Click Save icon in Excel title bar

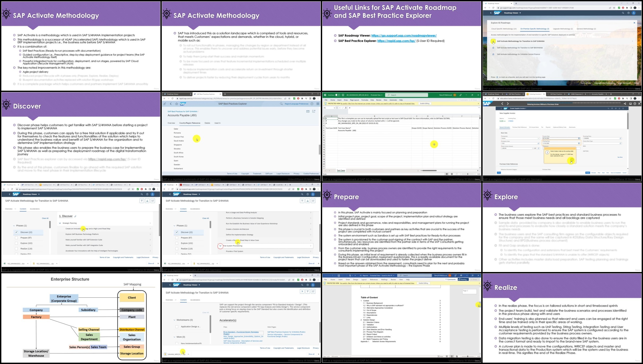click(x=343, y=95)
